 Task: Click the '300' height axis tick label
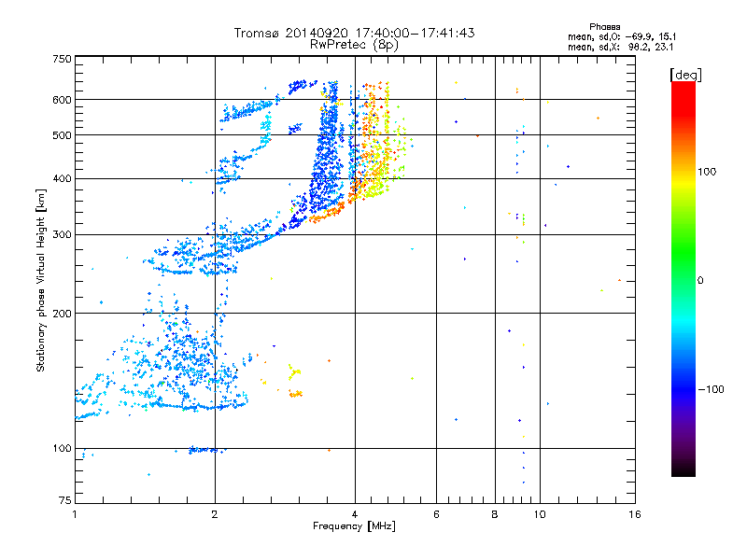(x=62, y=235)
